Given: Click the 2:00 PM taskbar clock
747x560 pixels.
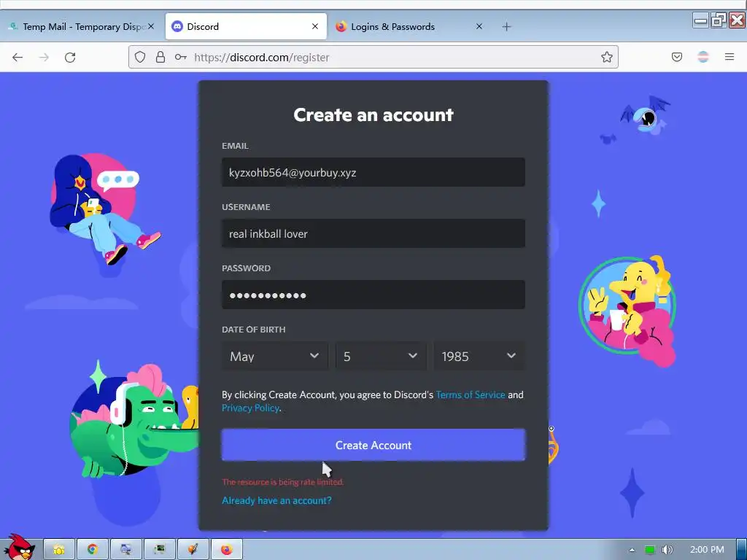Looking at the screenshot, I should pos(707,550).
